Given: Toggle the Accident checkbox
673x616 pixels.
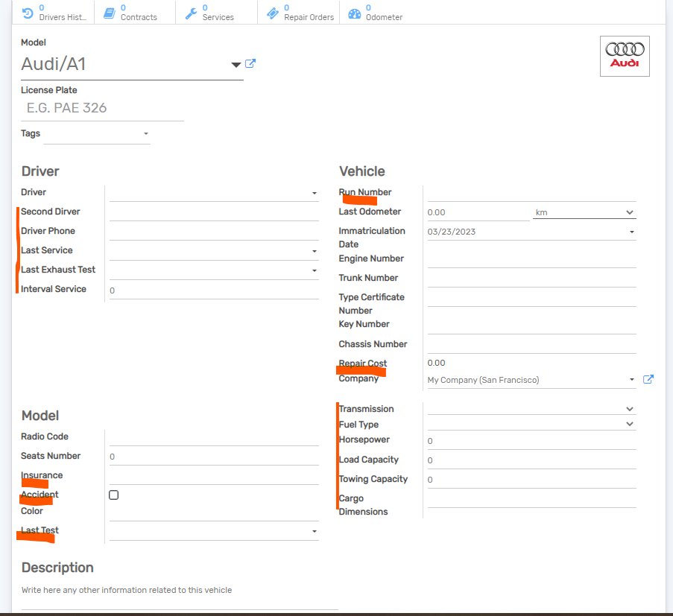Looking at the screenshot, I should (x=114, y=495).
